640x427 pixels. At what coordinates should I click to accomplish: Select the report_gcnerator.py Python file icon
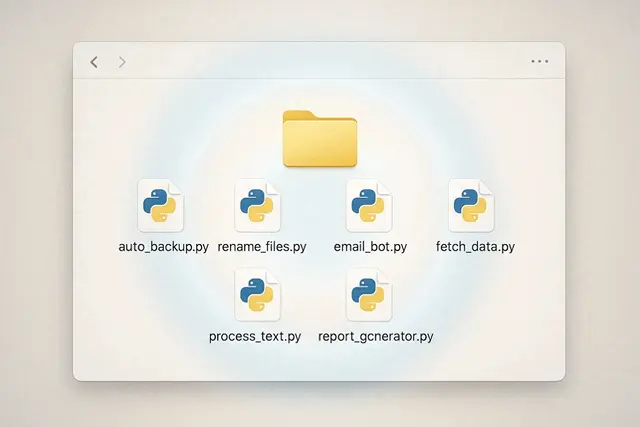(369, 295)
